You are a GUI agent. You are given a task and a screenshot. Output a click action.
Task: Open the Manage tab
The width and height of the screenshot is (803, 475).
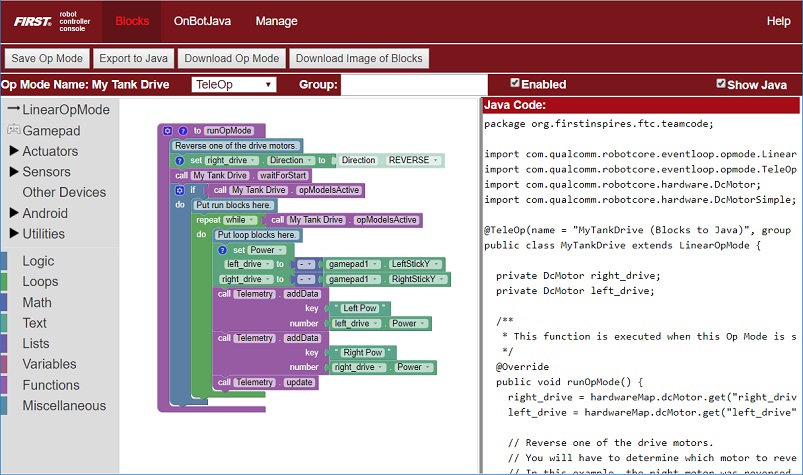tap(276, 20)
